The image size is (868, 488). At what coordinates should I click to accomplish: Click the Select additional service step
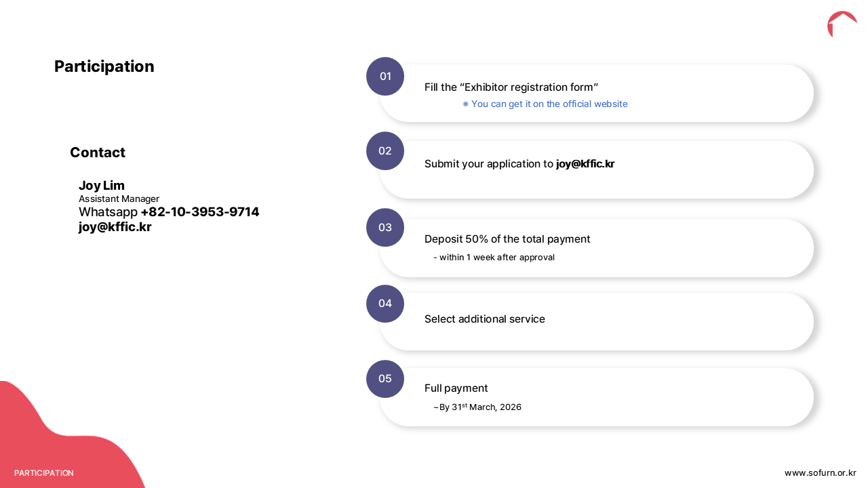pyautogui.click(x=485, y=319)
